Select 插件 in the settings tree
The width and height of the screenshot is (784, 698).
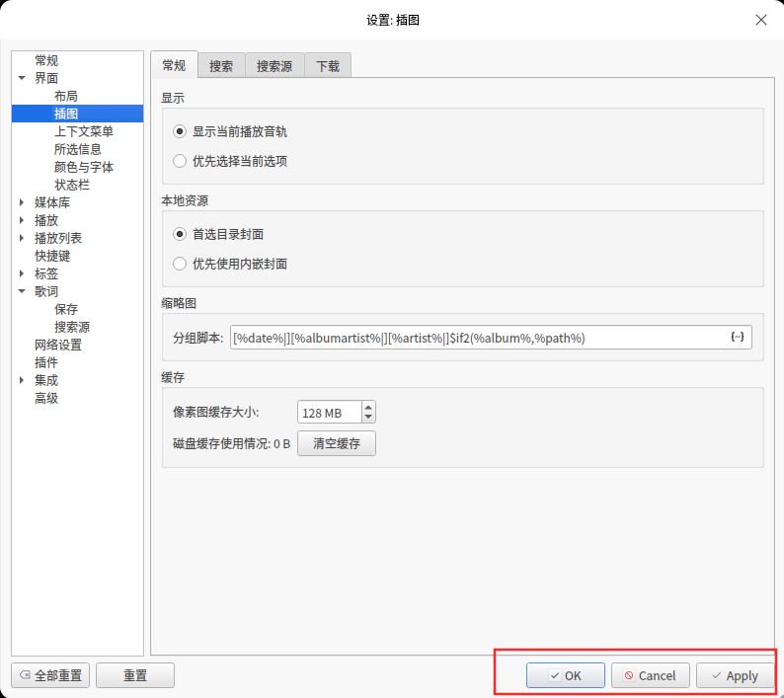coord(46,362)
